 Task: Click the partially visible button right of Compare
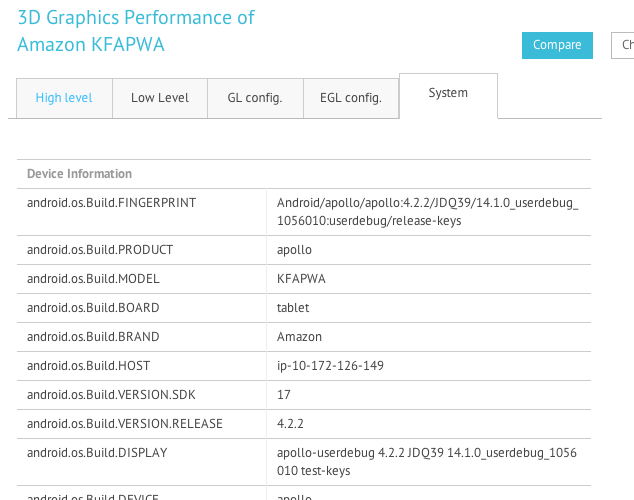[623, 45]
